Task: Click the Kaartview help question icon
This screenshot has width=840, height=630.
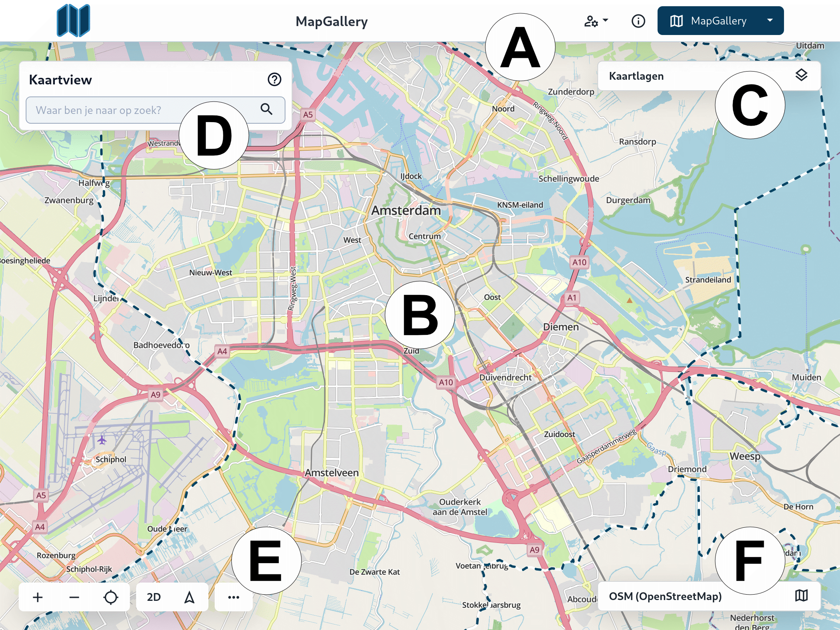Action: (274, 79)
